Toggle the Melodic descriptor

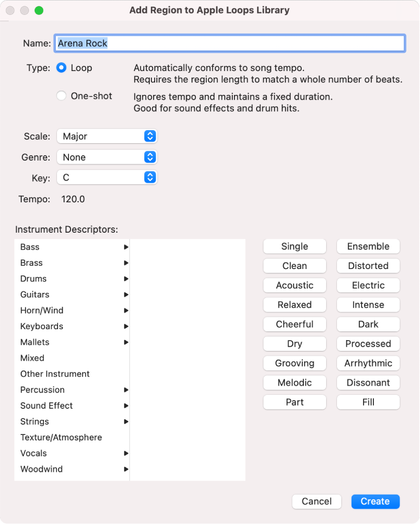pos(295,382)
